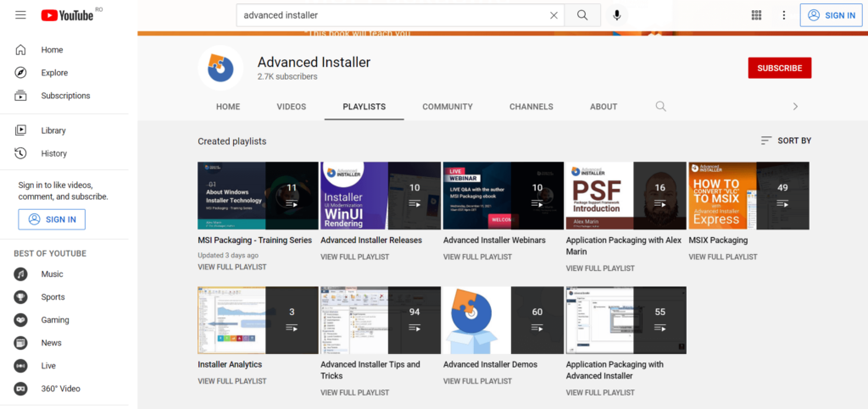Search within the channel magnifier icon
The image size is (868, 409).
tap(661, 107)
